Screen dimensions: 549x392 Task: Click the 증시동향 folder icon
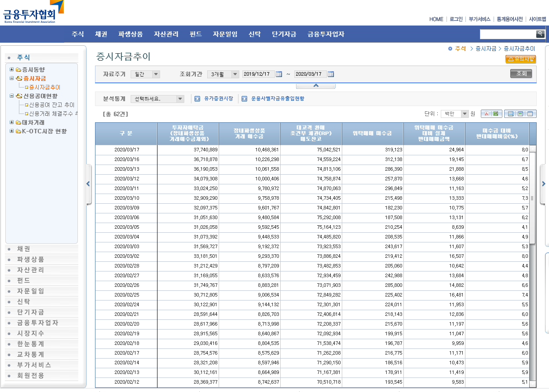[18, 70]
